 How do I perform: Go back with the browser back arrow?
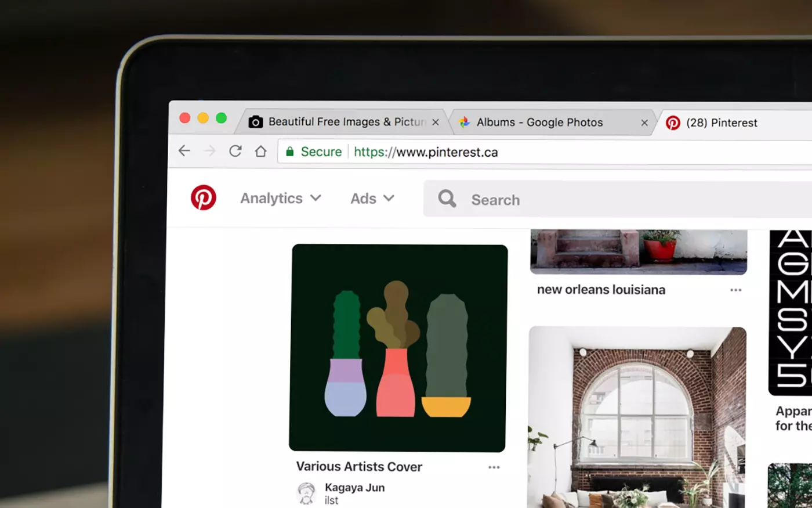point(184,151)
